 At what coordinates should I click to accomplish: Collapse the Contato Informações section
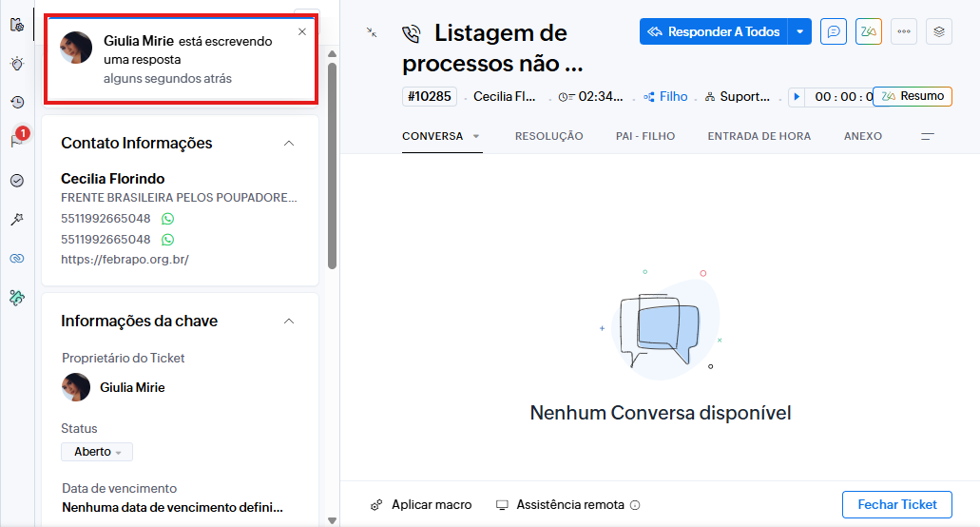click(289, 143)
